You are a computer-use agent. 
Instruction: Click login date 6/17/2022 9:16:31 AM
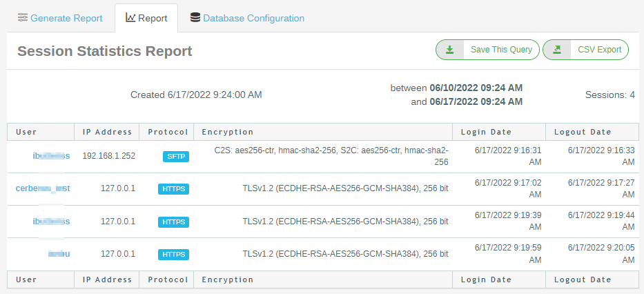pos(508,157)
